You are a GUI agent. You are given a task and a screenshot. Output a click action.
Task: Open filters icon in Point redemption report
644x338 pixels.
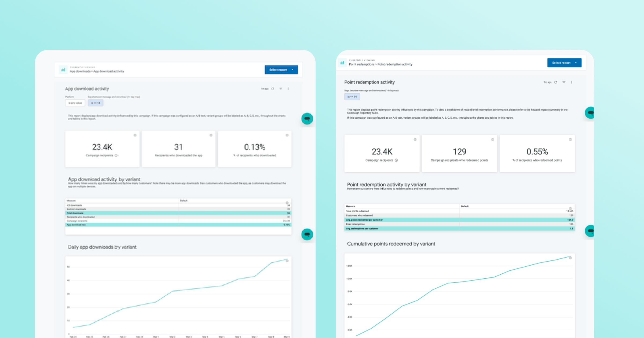564,82
